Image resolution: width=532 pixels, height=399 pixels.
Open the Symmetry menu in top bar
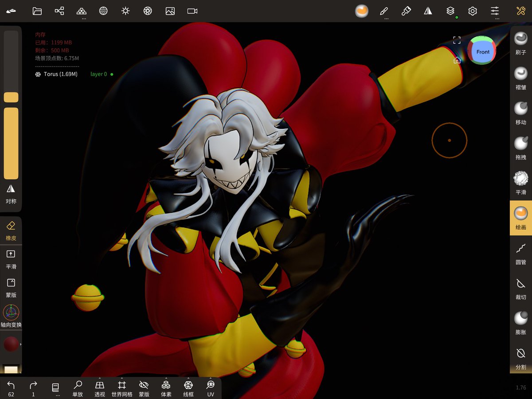tap(428, 11)
